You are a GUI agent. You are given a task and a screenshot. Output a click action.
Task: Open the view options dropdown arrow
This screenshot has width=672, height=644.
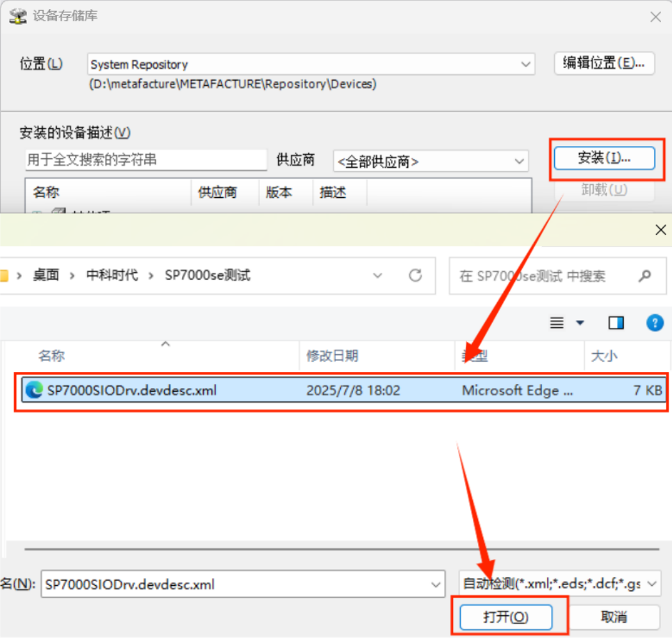pyautogui.click(x=580, y=323)
